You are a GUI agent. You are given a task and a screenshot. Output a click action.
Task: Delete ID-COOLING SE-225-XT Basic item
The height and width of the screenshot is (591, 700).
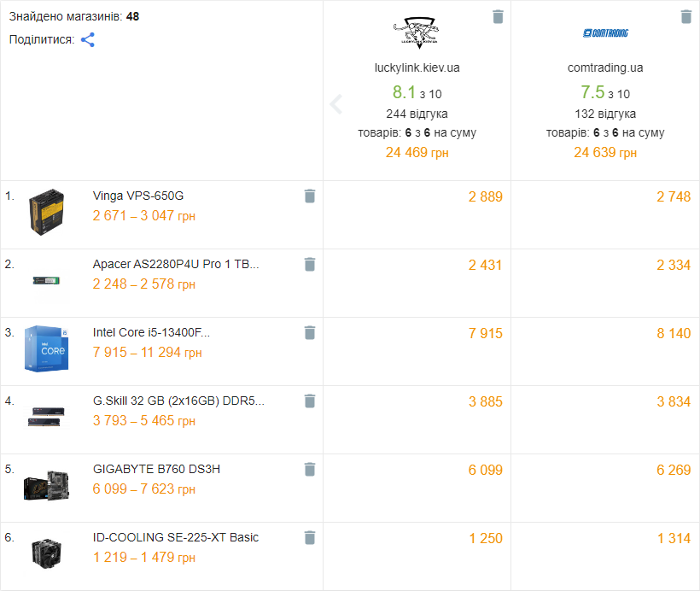[x=310, y=538]
